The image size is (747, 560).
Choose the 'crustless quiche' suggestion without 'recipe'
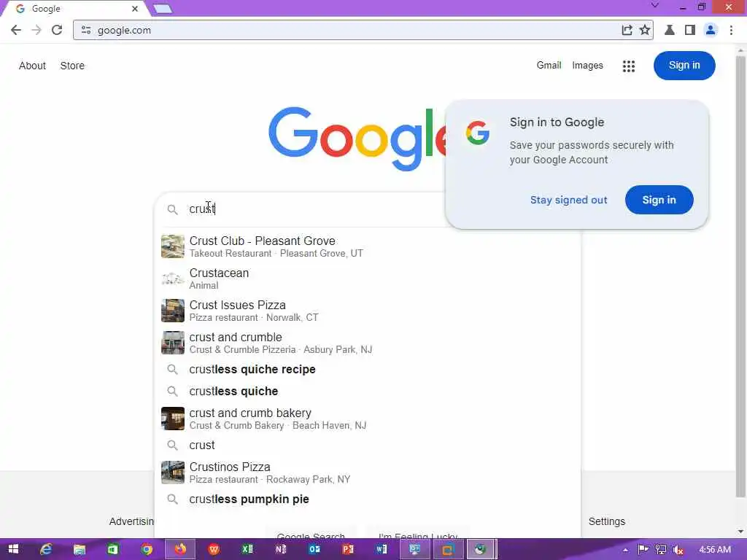tap(368, 391)
